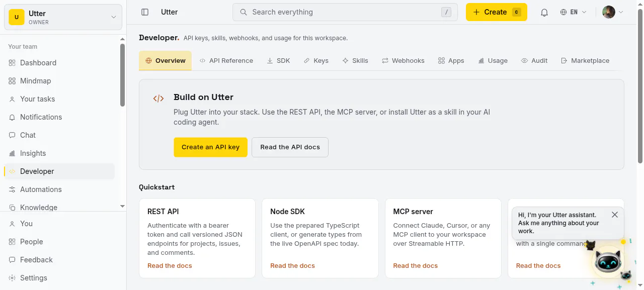
Task: Dismiss the assistant greeting bubble
Action: [x=615, y=215]
